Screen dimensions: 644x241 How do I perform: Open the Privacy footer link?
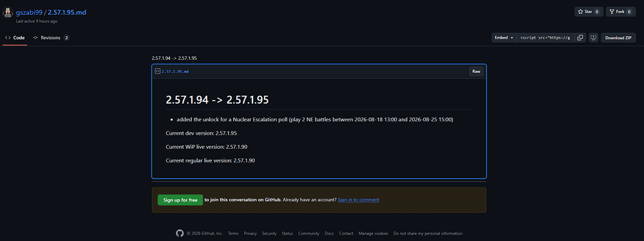point(250,233)
